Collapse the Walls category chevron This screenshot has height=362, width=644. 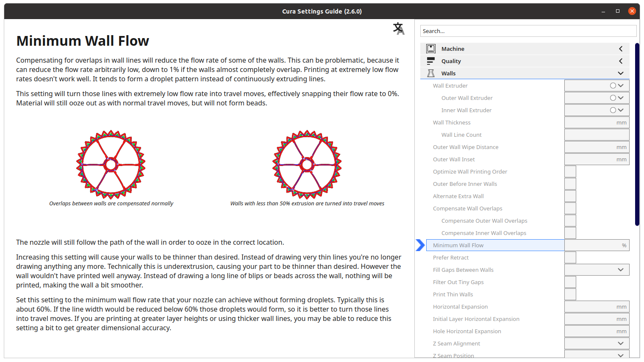pos(621,73)
